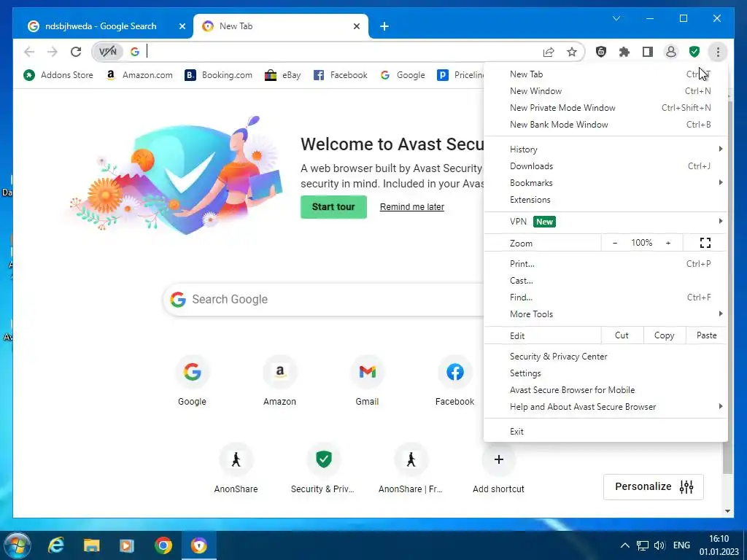Open the Windows Start button
The width and height of the screenshot is (747, 560).
point(18,545)
